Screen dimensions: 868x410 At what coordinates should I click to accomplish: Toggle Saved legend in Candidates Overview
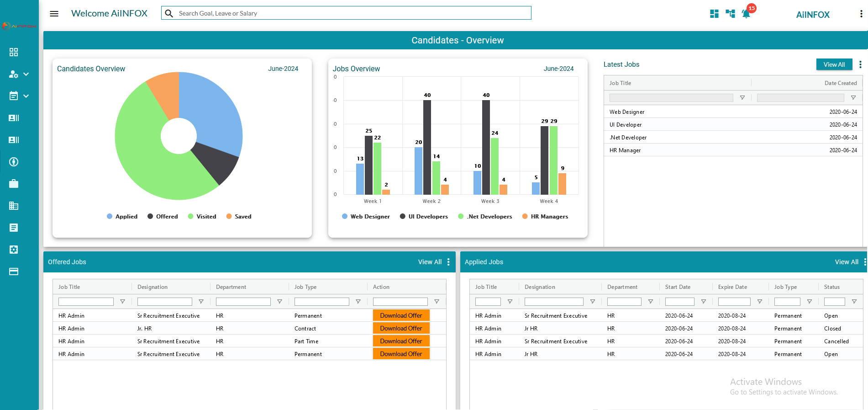click(239, 217)
